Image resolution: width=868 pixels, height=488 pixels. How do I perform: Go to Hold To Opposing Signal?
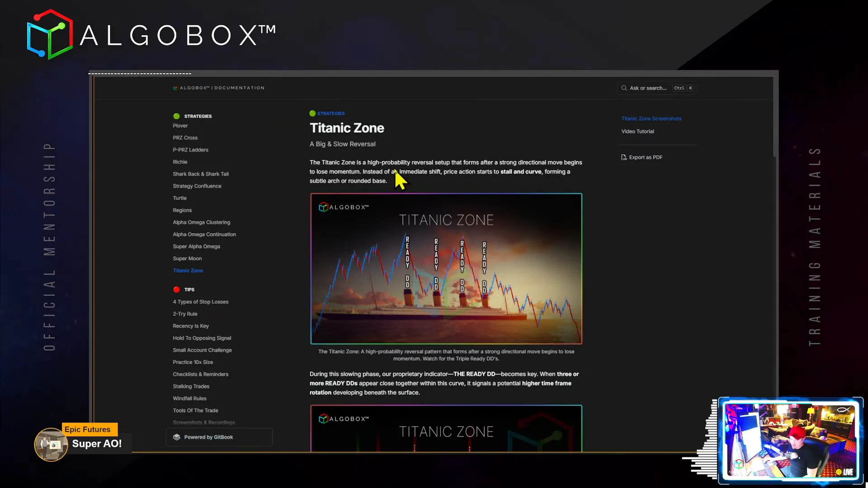tap(202, 338)
